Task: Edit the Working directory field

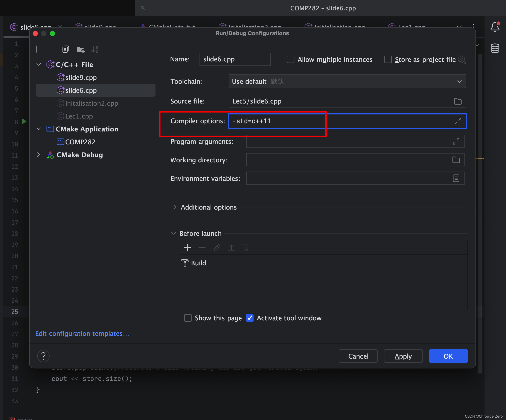Action: tap(337, 160)
